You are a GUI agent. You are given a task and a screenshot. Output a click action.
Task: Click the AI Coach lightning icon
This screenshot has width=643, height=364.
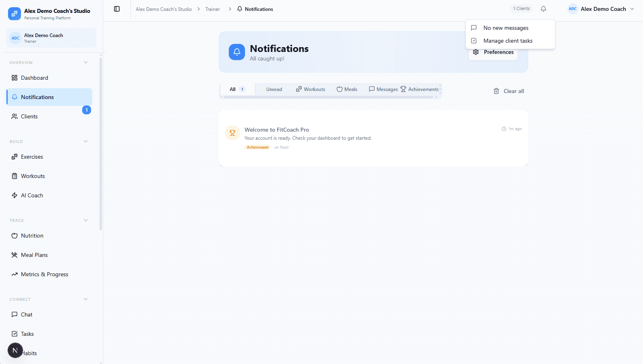(x=15, y=195)
